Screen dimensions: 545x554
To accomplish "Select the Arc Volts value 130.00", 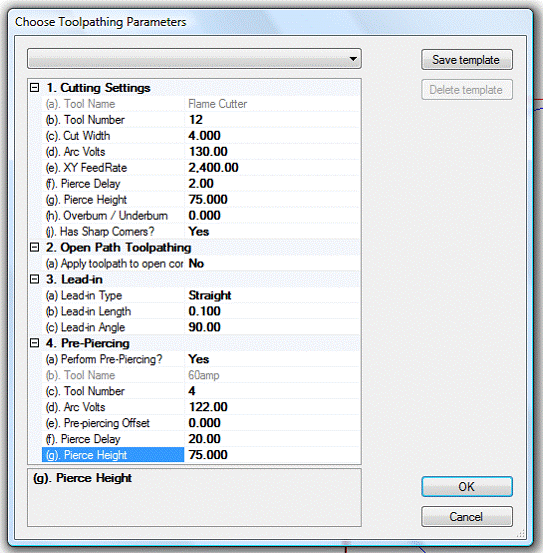I will click(x=272, y=152).
